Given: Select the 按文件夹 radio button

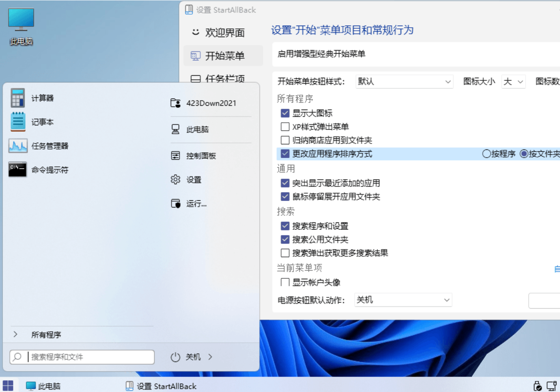Looking at the screenshot, I should pyautogui.click(x=524, y=154).
